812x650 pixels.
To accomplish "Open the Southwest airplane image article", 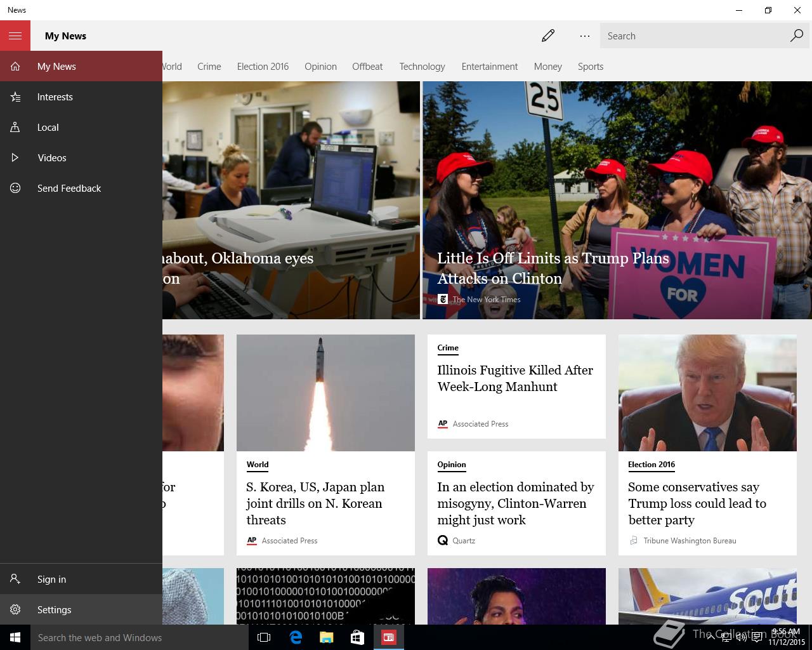I will click(x=707, y=596).
